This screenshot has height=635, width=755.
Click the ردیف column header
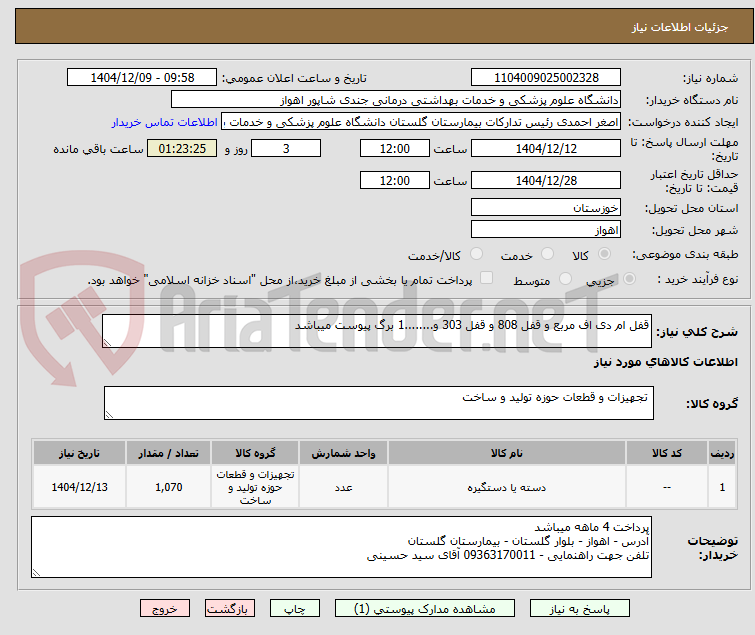point(722,453)
